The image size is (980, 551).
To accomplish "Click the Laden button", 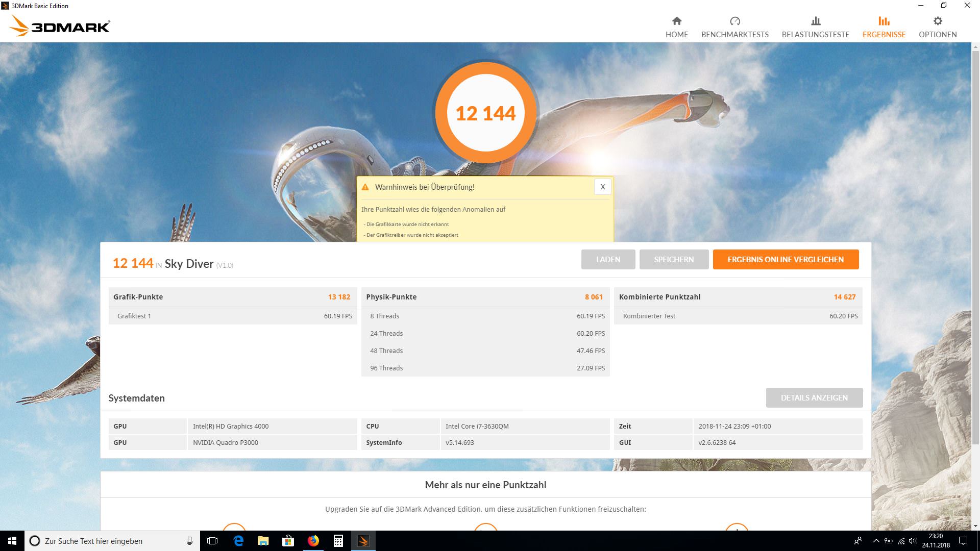I will point(608,259).
